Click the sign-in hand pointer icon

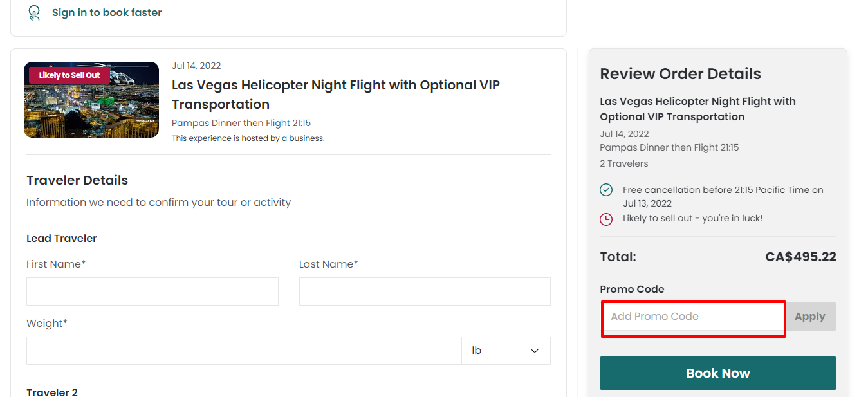coord(35,13)
